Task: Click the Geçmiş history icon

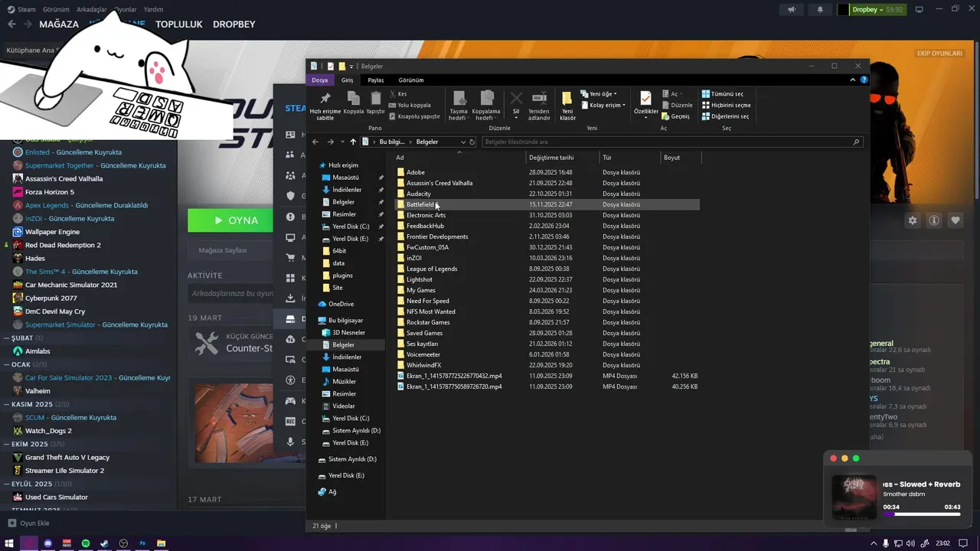Action: [675, 116]
